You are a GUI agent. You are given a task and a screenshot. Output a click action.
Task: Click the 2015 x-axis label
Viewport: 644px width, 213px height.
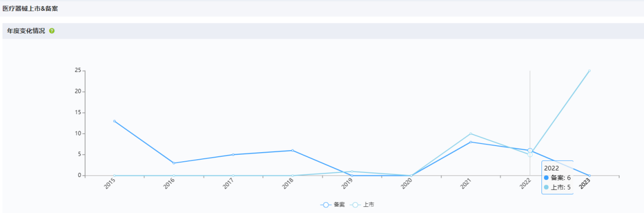click(x=110, y=184)
